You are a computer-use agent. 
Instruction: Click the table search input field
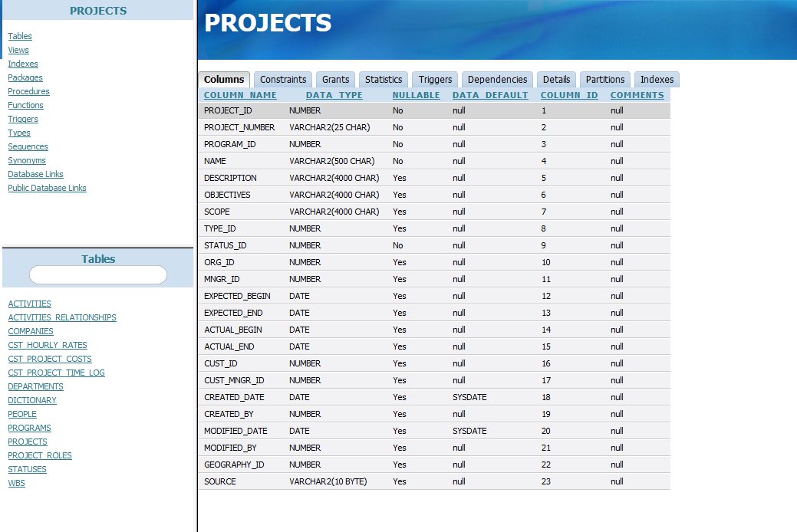point(98,275)
